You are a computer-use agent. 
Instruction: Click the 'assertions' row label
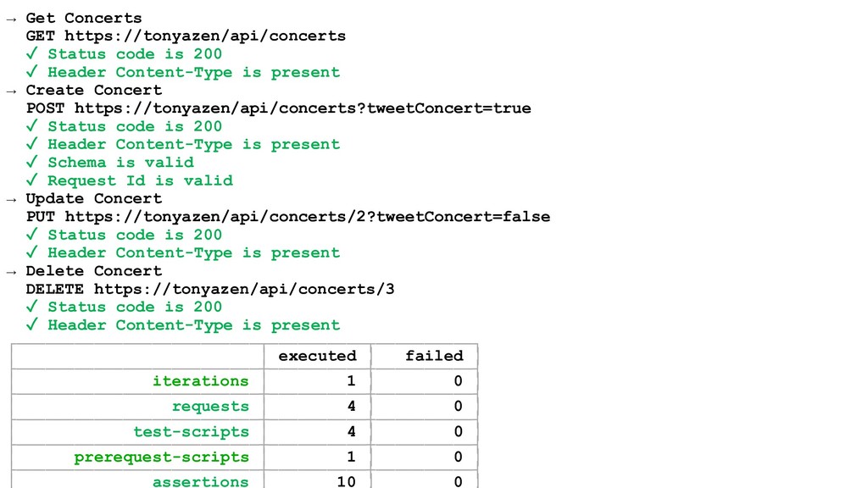tap(201, 481)
